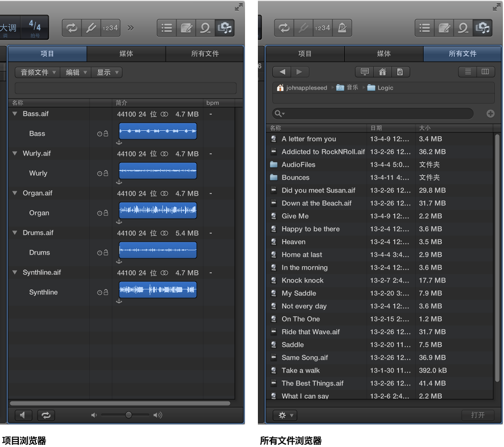Screen dimensions: 504x447
Task: Open the 显示 dropdown menu
Action: click(x=106, y=72)
